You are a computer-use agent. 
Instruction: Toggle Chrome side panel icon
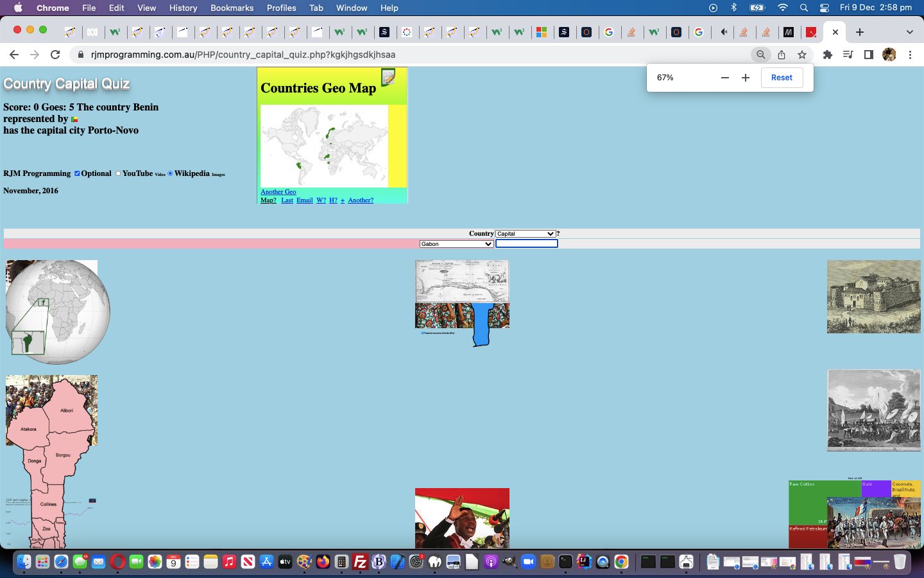coord(868,55)
